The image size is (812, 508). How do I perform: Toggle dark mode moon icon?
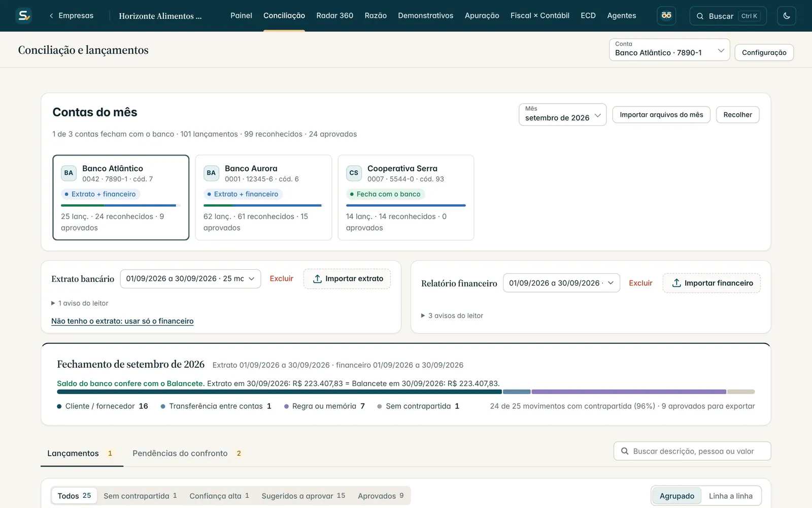(x=786, y=16)
